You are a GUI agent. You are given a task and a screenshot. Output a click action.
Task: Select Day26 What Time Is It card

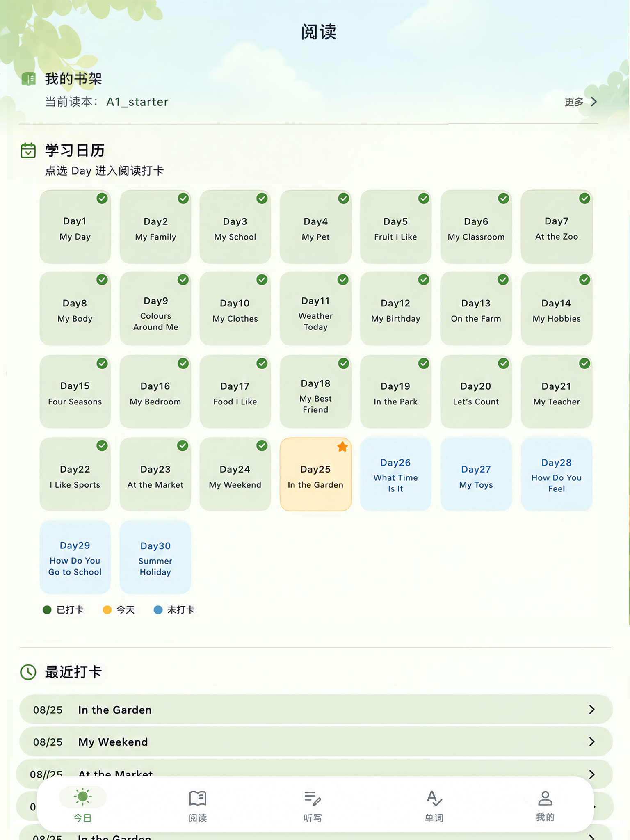(396, 475)
